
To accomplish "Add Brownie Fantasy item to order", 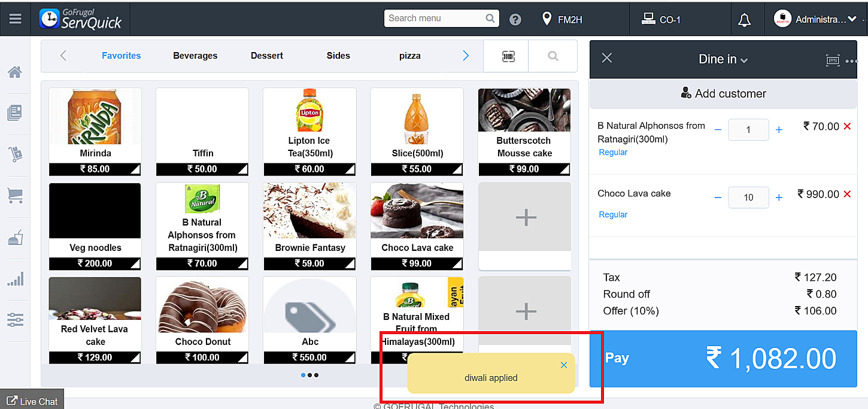I will coord(309,226).
